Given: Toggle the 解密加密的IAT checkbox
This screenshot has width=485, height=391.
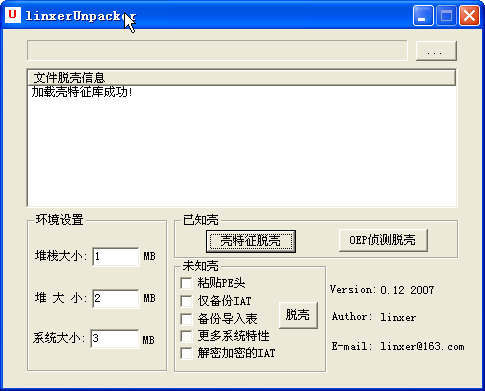Looking at the screenshot, I should coord(186,353).
